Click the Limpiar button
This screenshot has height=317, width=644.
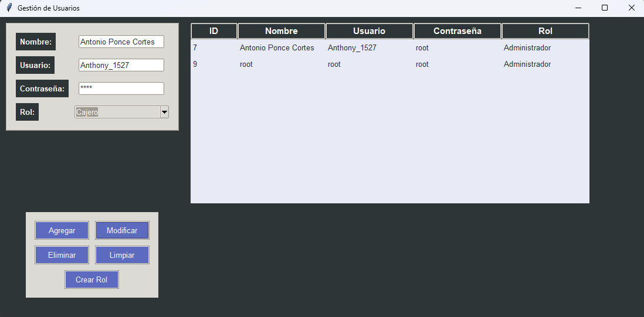pyautogui.click(x=122, y=255)
